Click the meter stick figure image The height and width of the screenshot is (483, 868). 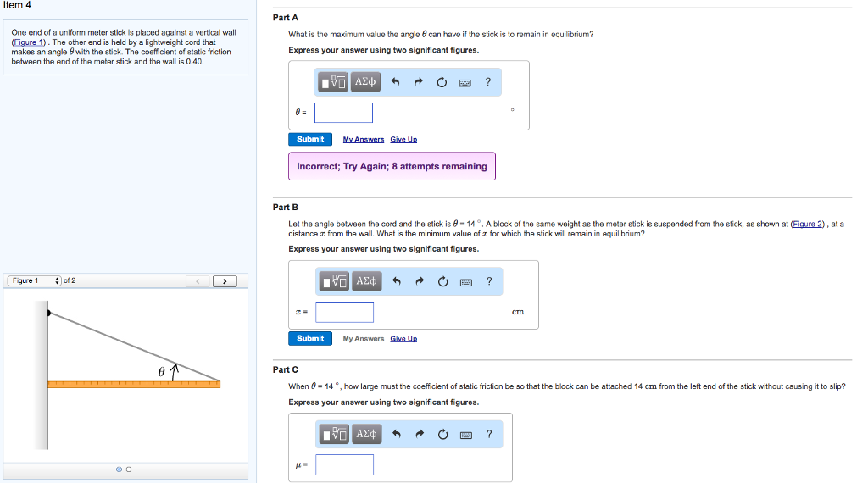127,375
